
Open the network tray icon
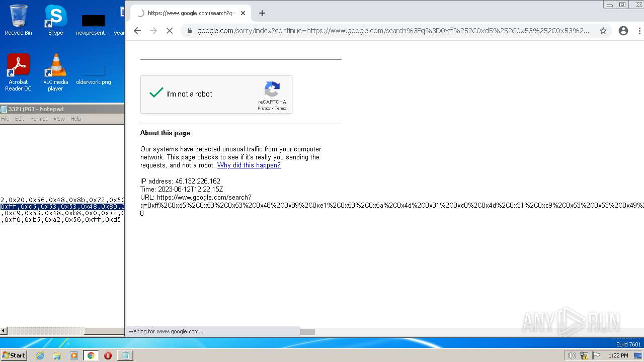584,355
